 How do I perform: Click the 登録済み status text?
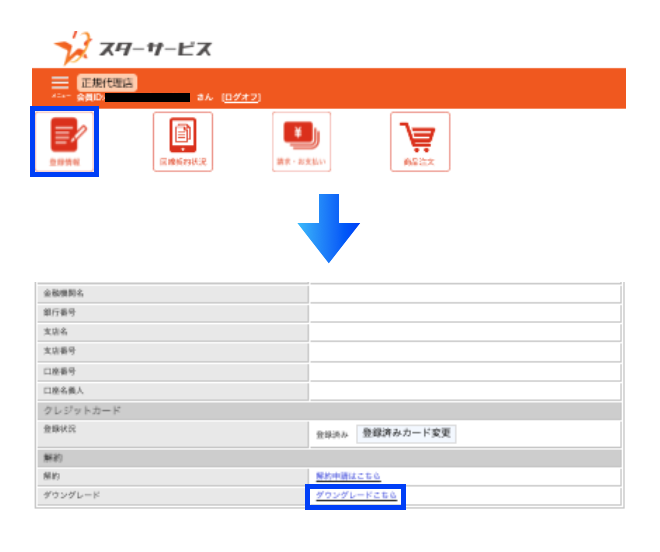[x=332, y=435]
